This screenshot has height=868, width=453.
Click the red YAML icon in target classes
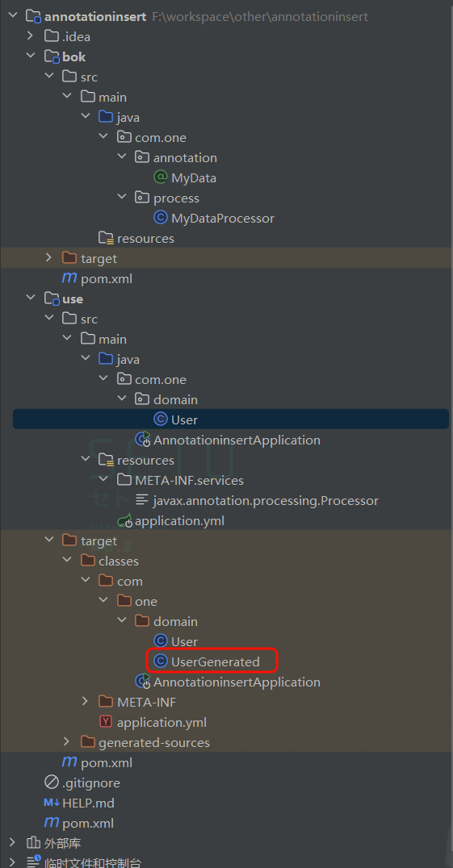tap(105, 722)
